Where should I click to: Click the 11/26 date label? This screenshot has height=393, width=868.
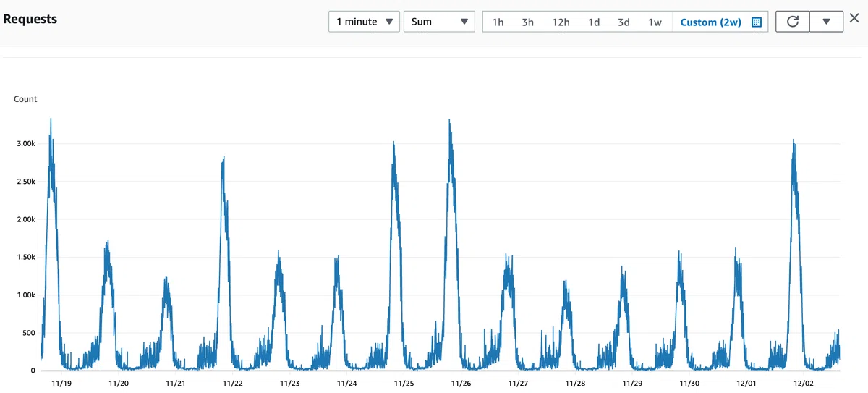point(461,384)
